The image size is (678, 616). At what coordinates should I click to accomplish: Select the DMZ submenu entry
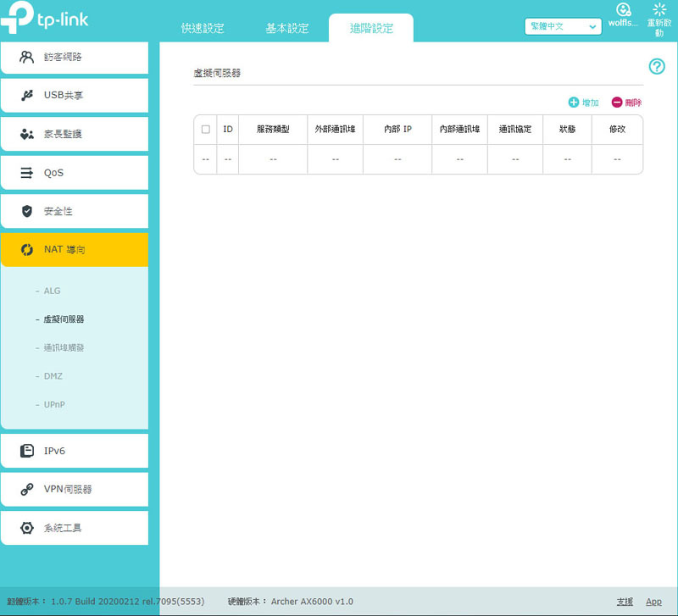53,376
